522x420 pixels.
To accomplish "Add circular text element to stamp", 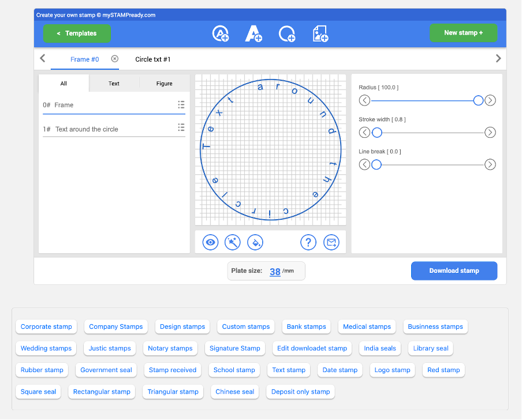I will [x=220, y=33].
